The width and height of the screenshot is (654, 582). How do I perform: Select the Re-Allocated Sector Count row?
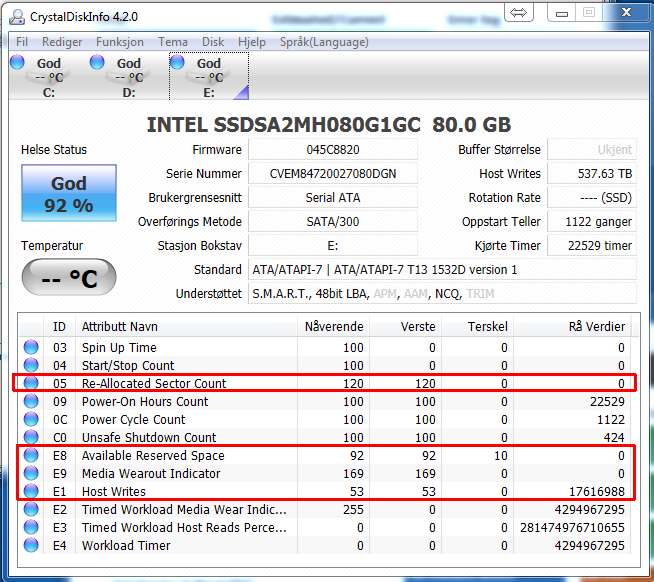[325, 383]
